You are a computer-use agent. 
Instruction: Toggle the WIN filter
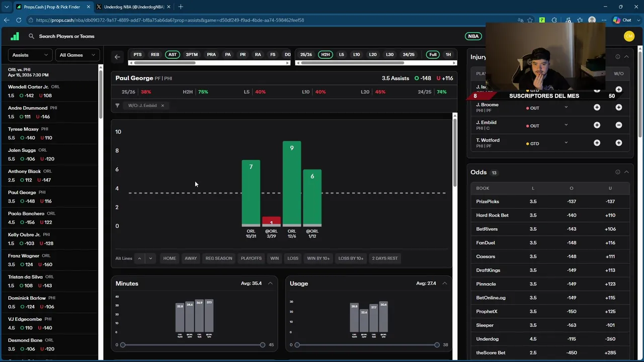274,258
